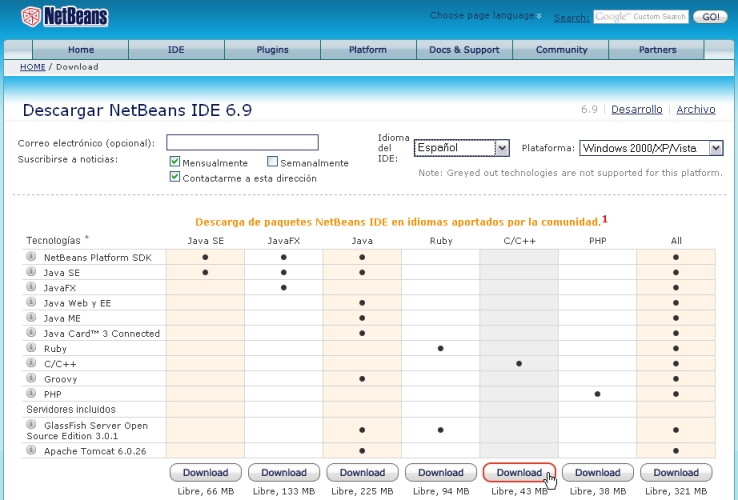Select the Docs & Support tab
Screen dimensions: 738x500
(x=464, y=49)
